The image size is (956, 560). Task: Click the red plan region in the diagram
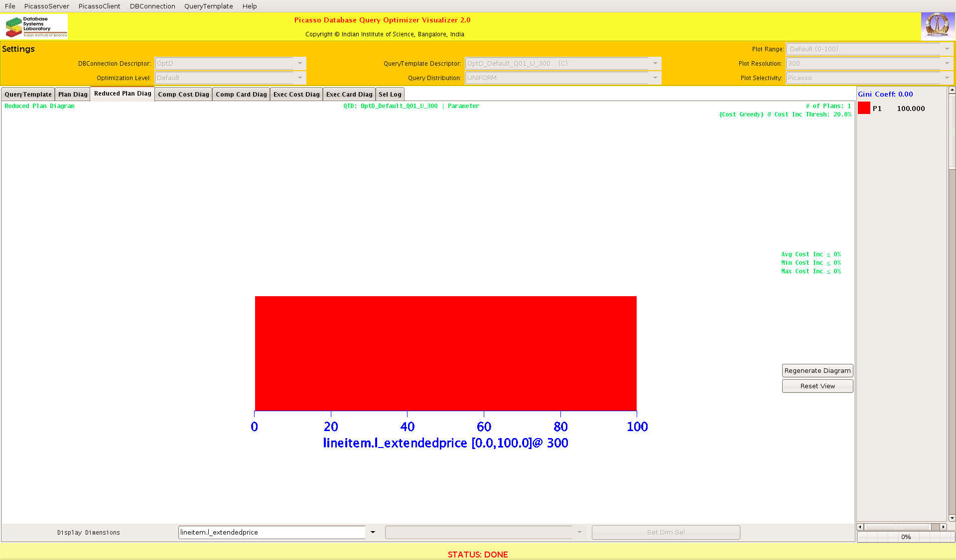click(x=445, y=353)
